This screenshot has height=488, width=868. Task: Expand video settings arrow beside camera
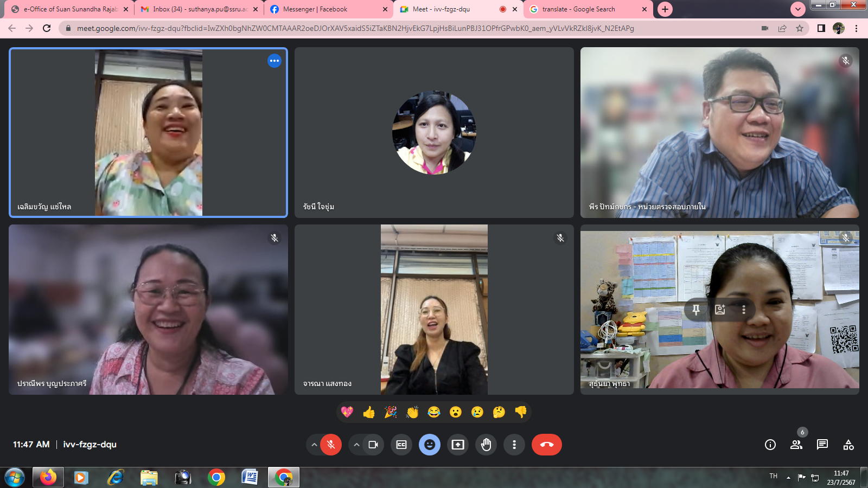356,445
